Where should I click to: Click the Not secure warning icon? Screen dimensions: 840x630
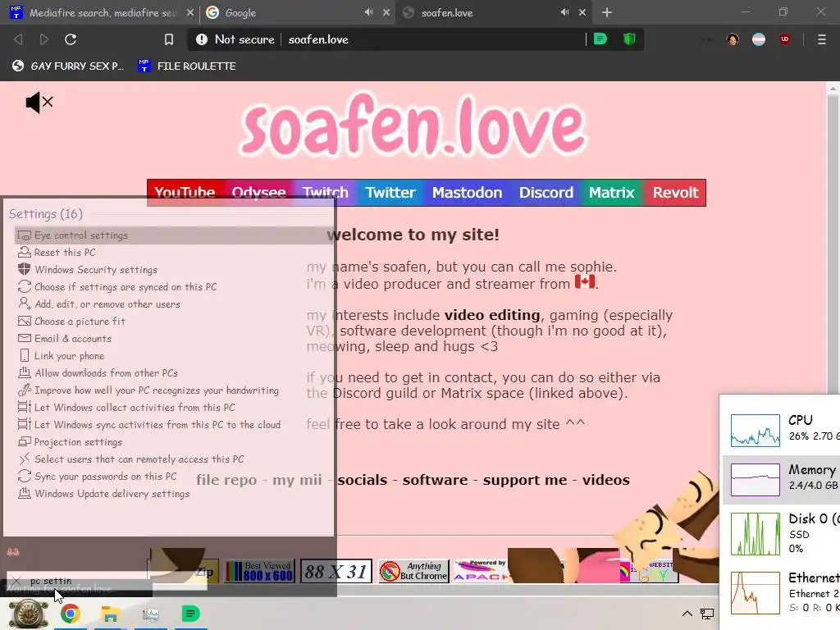(x=202, y=39)
